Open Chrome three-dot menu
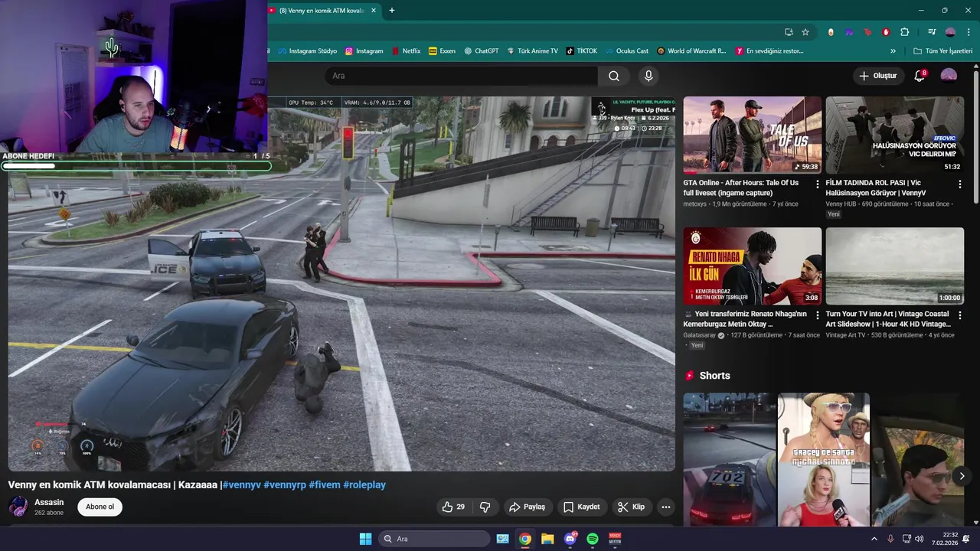The image size is (980, 551). pyautogui.click(x=968, y=32)
